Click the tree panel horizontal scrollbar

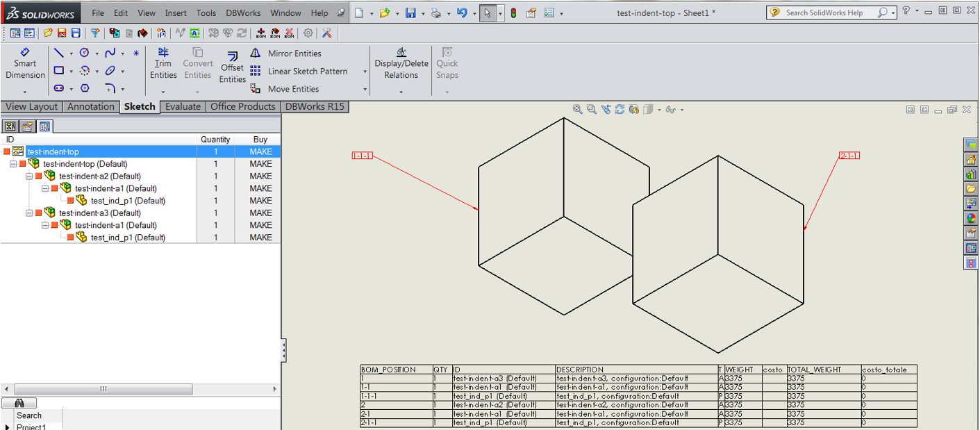click(140, 389)
